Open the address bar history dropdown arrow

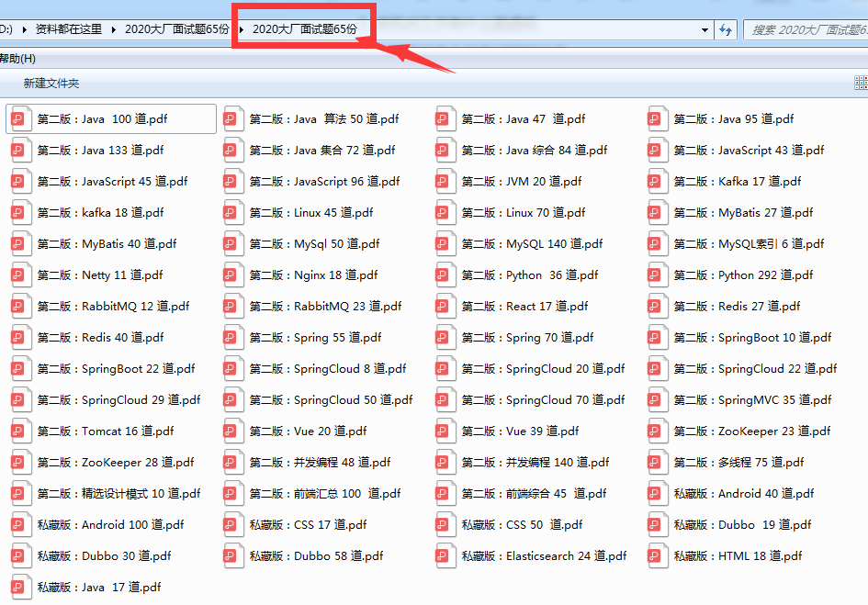click(x=705, y=30)
